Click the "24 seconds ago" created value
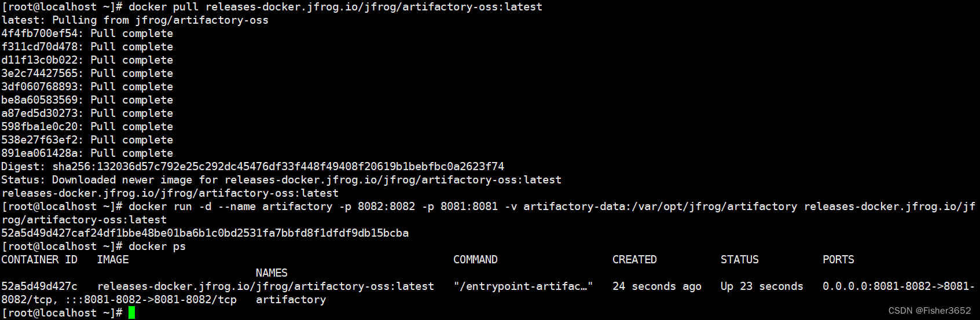The height and width of the screenshot is (320, 980). 657,286
